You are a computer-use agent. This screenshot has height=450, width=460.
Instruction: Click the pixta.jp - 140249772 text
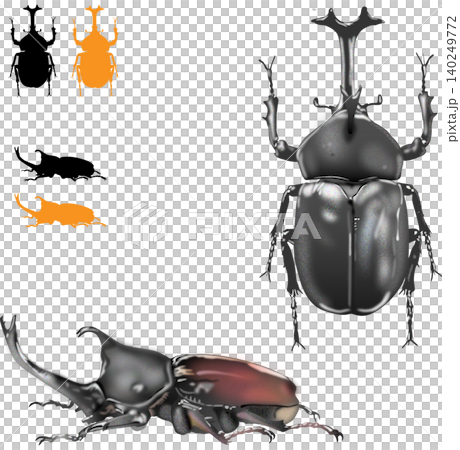(452, 78)
